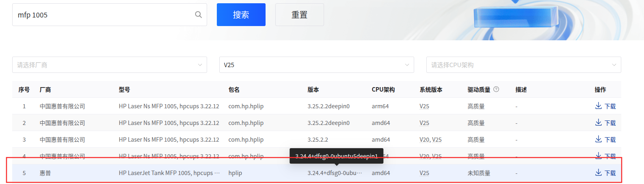
Task: Click download icon in row 1
Action: coord(599,106)
